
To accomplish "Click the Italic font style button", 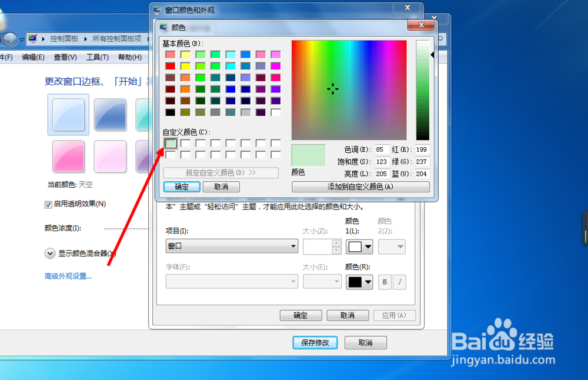I will (x=399, y=282).
